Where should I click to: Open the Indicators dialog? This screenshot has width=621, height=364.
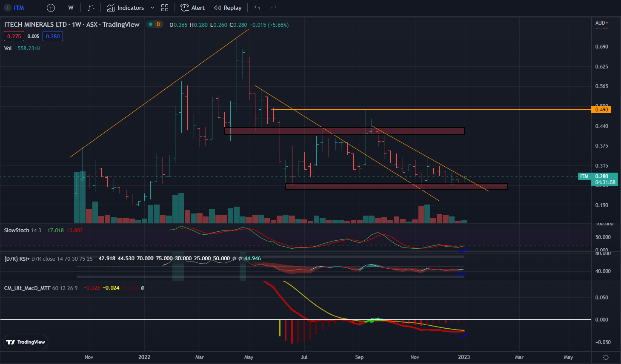click(x=126, y=8)
